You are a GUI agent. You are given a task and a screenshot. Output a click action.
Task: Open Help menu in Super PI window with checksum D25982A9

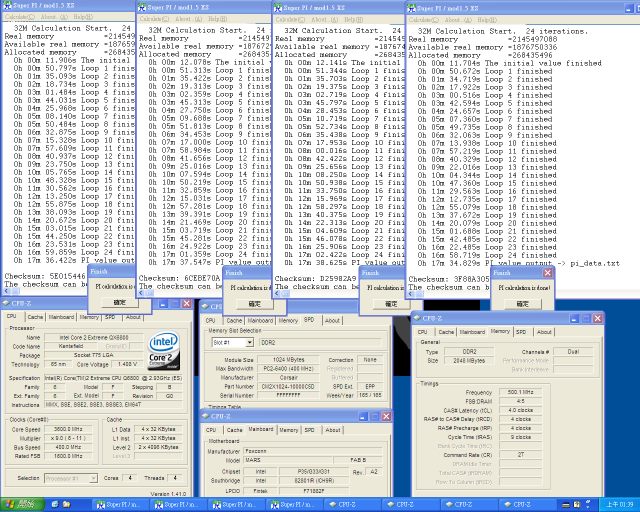(x=353, y=19)
